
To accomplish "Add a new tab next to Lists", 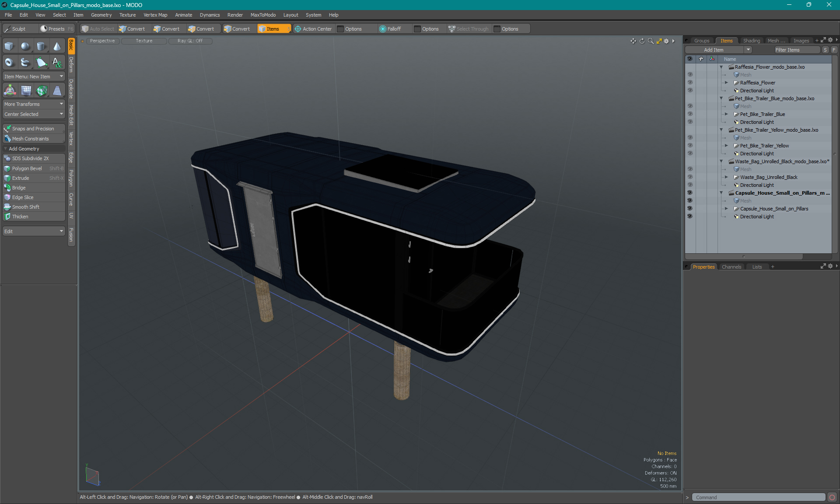I will [x=773, y=267].
